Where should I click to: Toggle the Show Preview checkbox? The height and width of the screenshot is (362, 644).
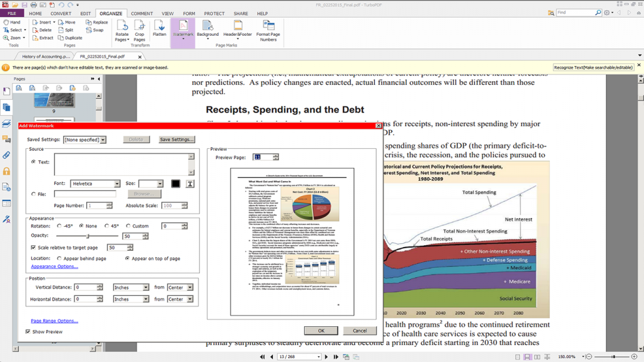pos(28,332)
